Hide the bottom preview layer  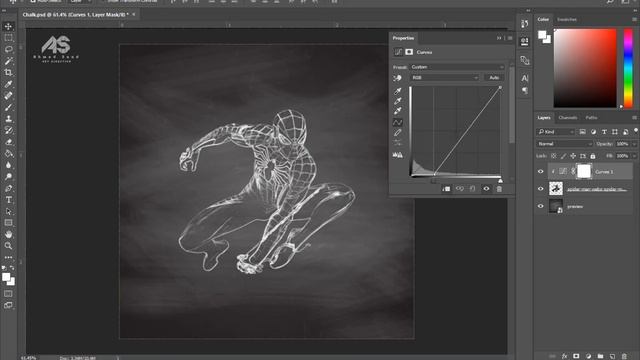coord(541,206)
